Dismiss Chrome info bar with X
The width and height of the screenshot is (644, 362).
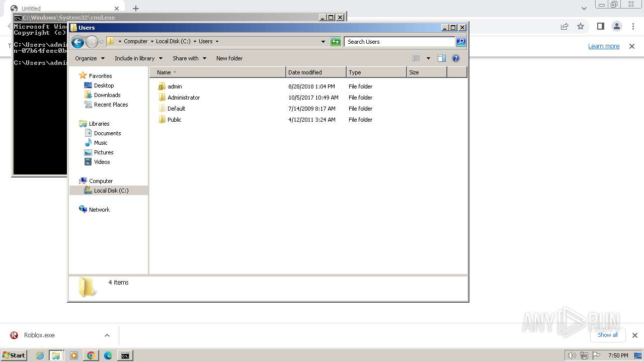tap(632, 46)
